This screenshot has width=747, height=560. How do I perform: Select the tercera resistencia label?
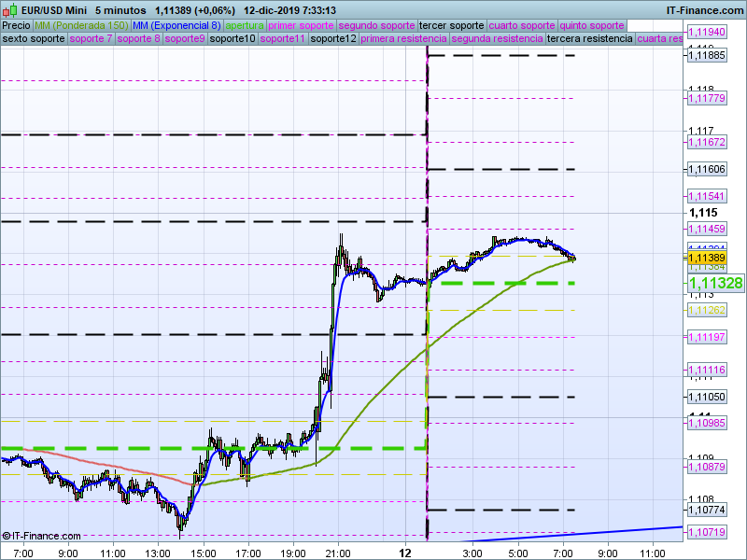[x=589, y=39]
